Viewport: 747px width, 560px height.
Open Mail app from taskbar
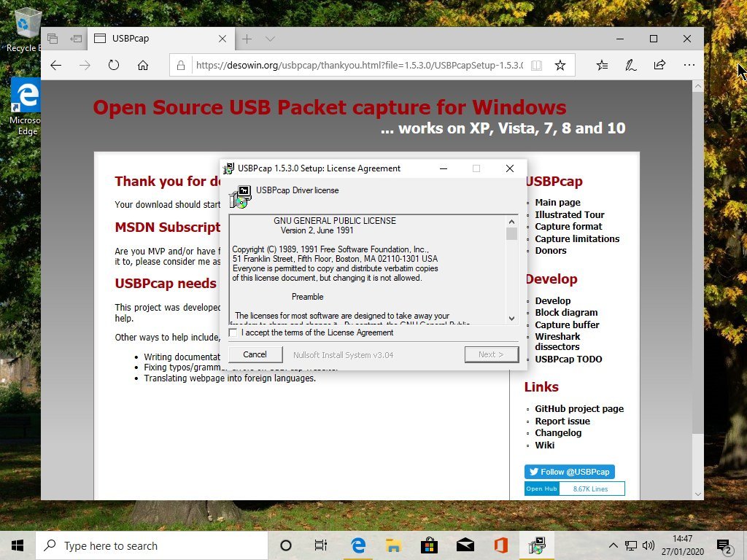[465, 545]
